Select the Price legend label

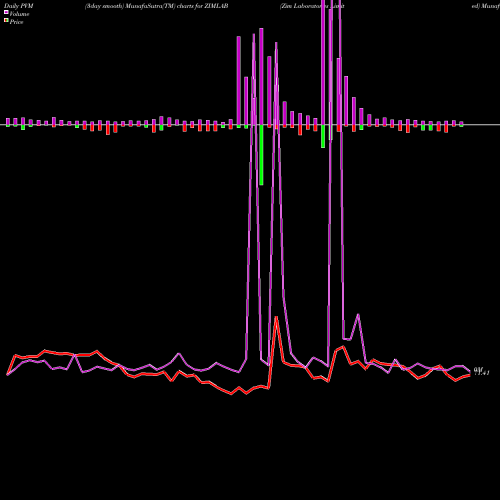[x=16, y=22]
